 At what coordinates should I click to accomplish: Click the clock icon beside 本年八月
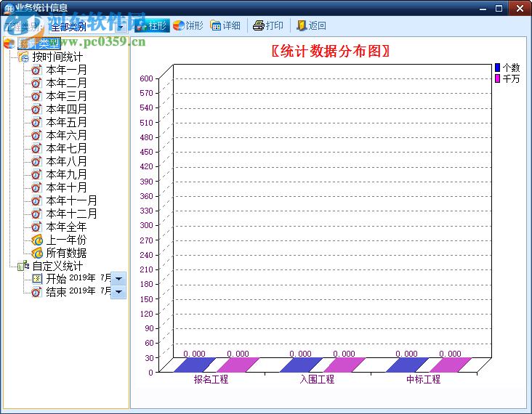pyautogui.click(x=36, y=161)
